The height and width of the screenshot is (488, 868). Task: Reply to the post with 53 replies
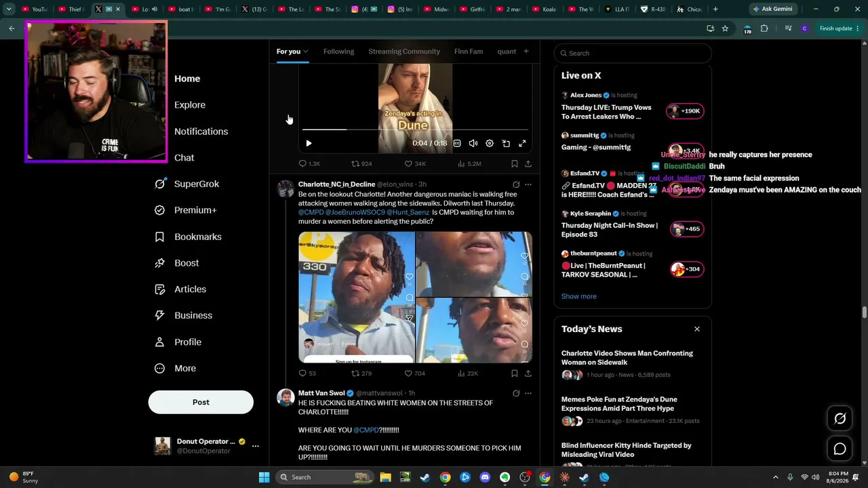click(x=307, y=373)
